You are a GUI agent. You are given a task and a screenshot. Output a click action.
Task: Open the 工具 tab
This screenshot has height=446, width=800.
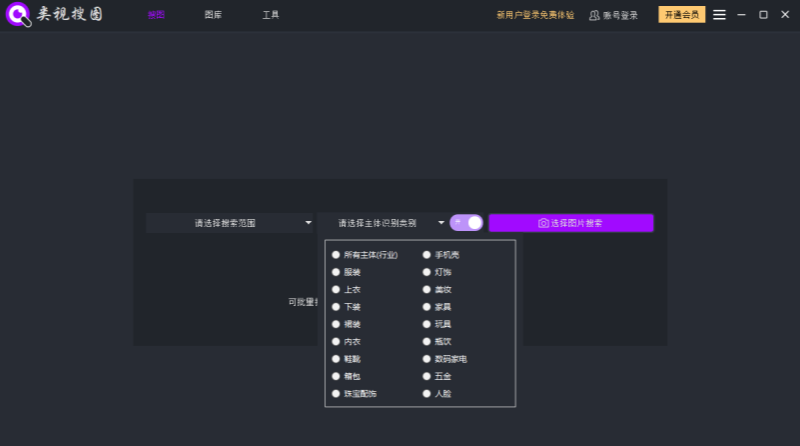270,15
